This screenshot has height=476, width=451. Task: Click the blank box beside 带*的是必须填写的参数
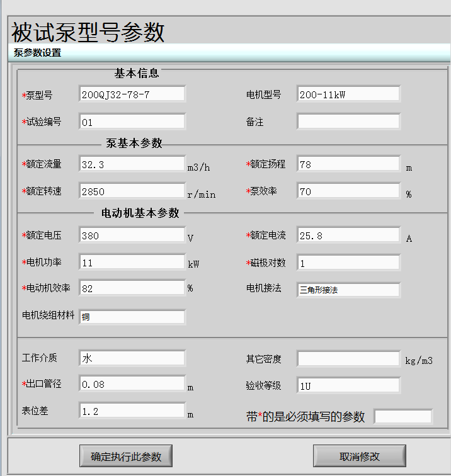coord(403,417)
